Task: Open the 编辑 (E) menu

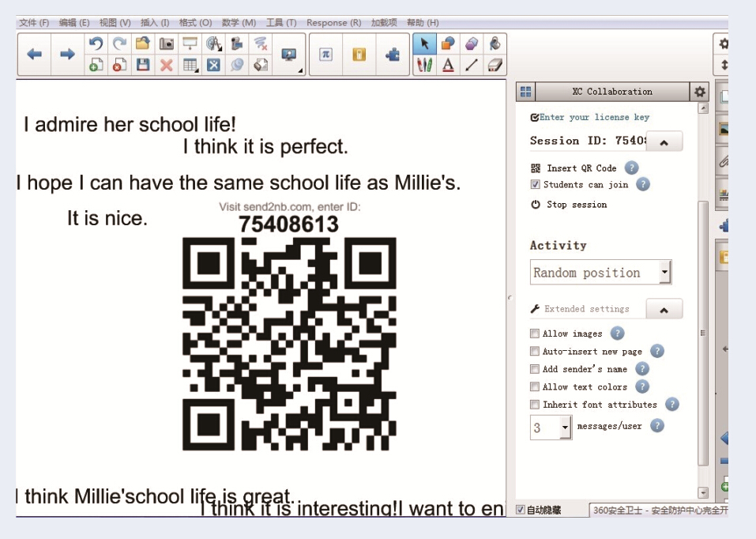Action: point(74,23)
